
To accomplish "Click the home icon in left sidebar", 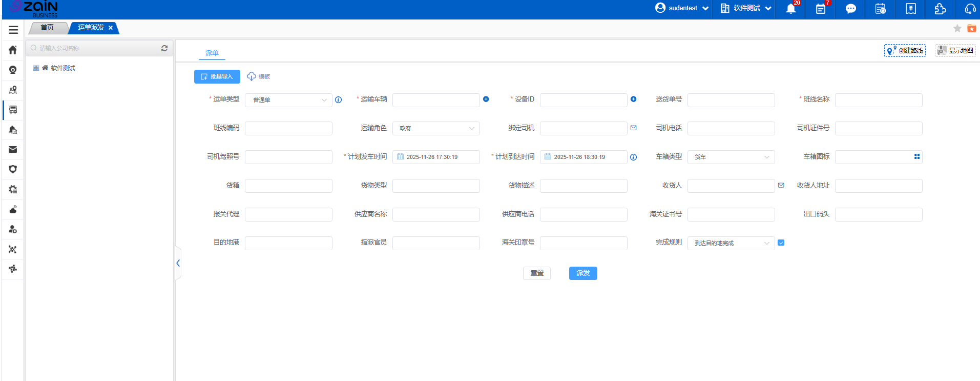I will pos(13,50).
